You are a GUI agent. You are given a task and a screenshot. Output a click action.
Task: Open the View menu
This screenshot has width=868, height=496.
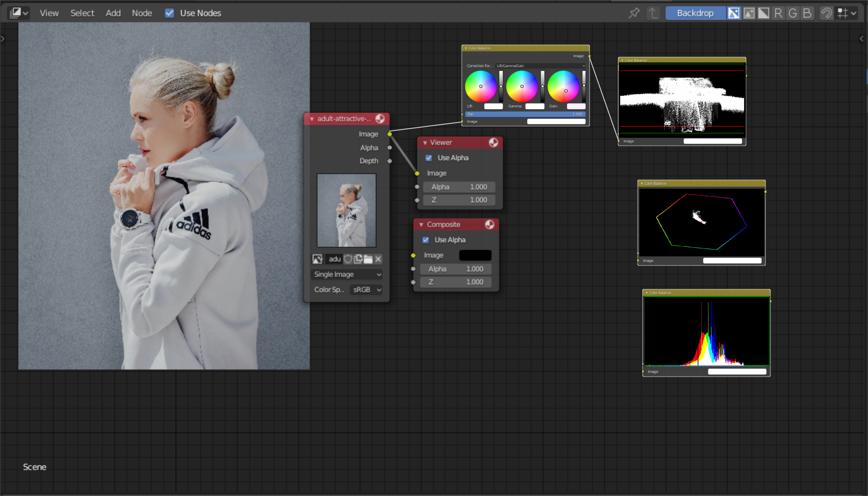[49, 13]
